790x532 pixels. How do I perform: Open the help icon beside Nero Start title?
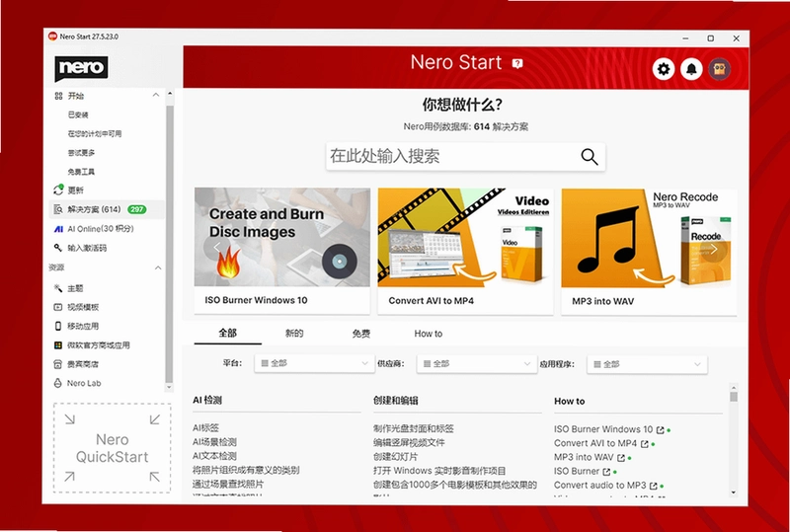[x=517, y=63]
